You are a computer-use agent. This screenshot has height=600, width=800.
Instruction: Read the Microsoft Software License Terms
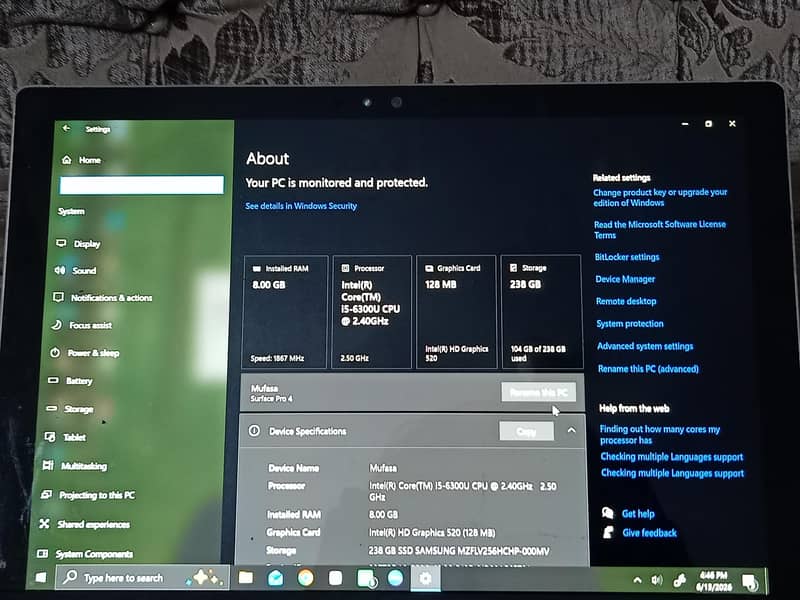[660, 230]
